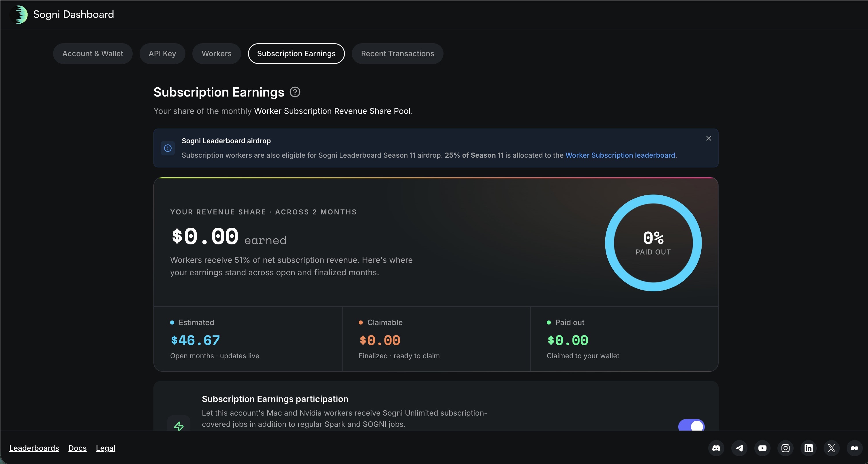The width and height of the screenshot is (868, 464).
Task: Open the Subscription Earnings help question-mark icon
Action: [x=295, y=92]
